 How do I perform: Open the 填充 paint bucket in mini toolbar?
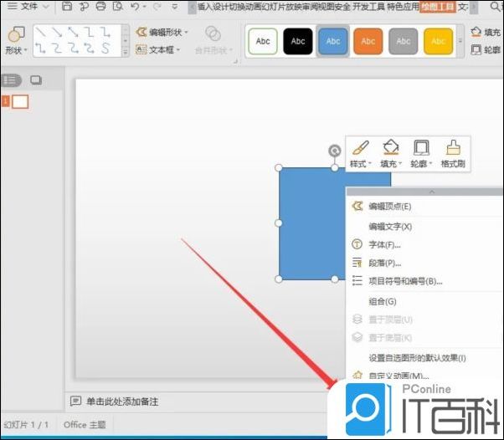pos(391,154)
